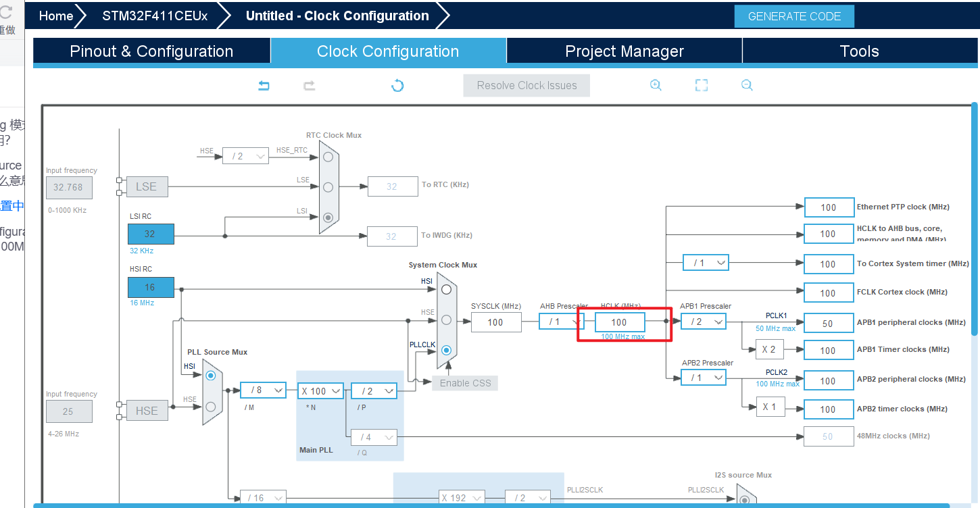Click the redo arrow icon
The height and width of the screenshot is (508, 980).
click(x=309, y=86)
